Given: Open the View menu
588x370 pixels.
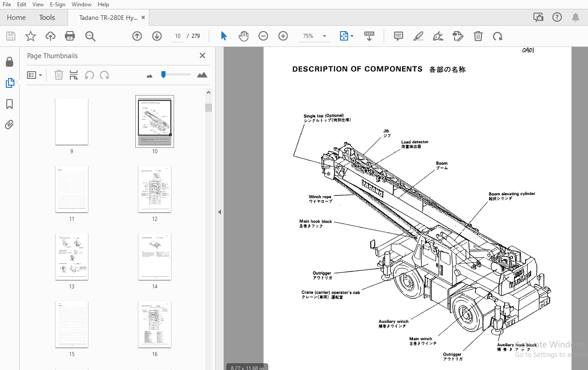Looking at the screenshot, I should coord(38,4).
